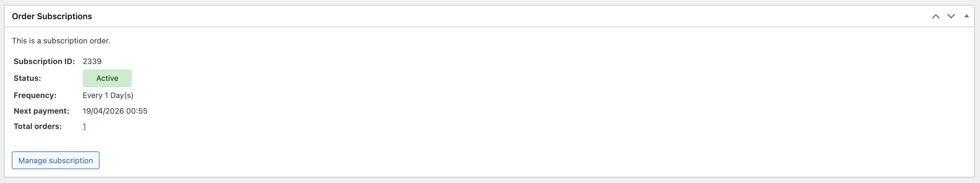
Task: Click the Next payment label
Action: tap(41, 111)
